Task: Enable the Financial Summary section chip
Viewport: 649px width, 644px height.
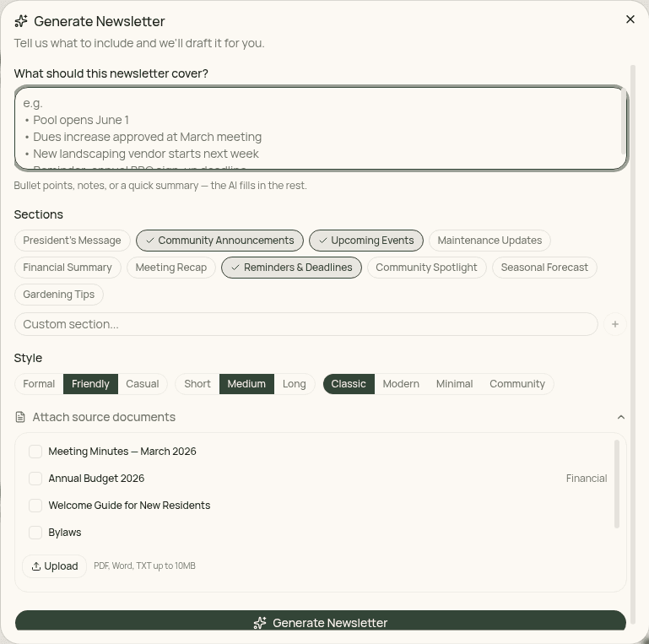Action: click(68, 268)
